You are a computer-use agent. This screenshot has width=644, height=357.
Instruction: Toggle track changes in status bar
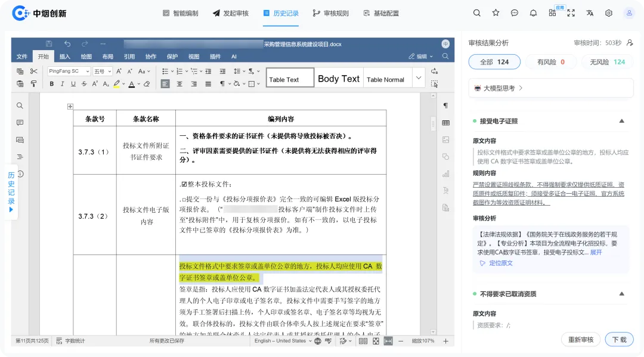click(343, 341)
